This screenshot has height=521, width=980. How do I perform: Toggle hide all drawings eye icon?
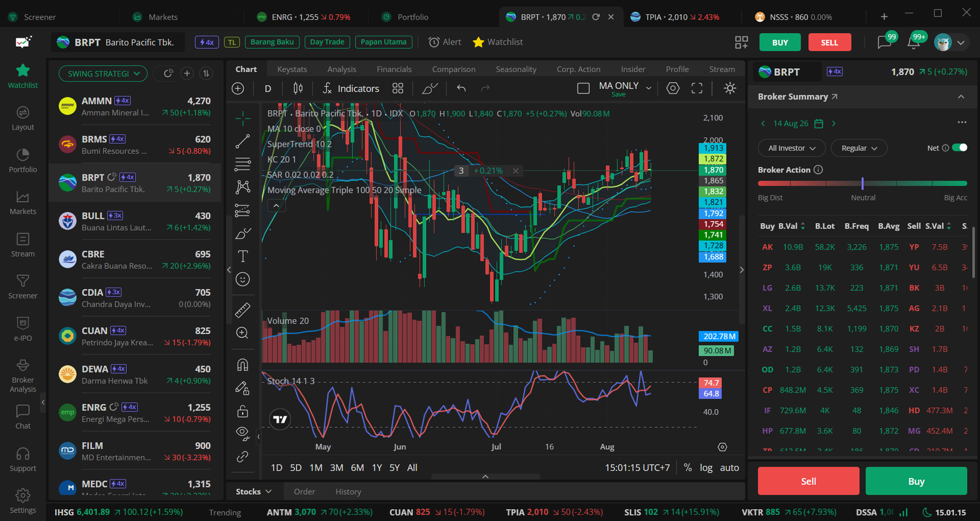click(243, 432)
